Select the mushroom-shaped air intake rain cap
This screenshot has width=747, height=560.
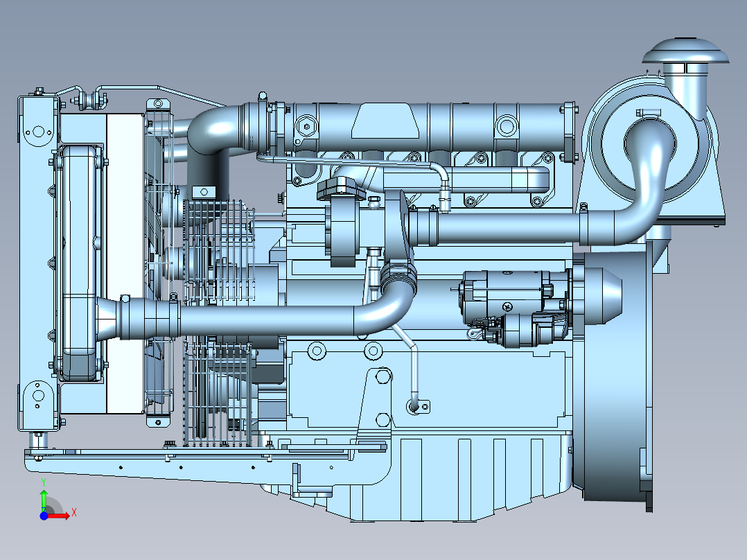pyautogui.click(x=685, y=51)
